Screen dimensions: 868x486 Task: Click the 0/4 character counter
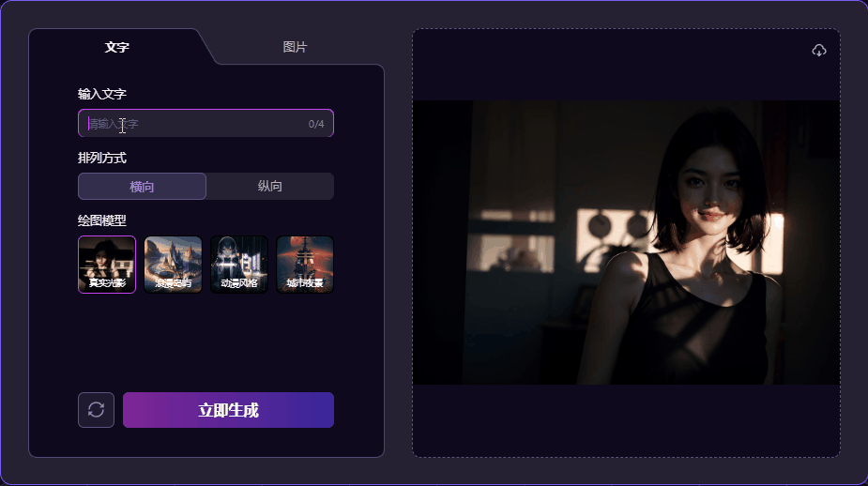click(x=316, y=124)
